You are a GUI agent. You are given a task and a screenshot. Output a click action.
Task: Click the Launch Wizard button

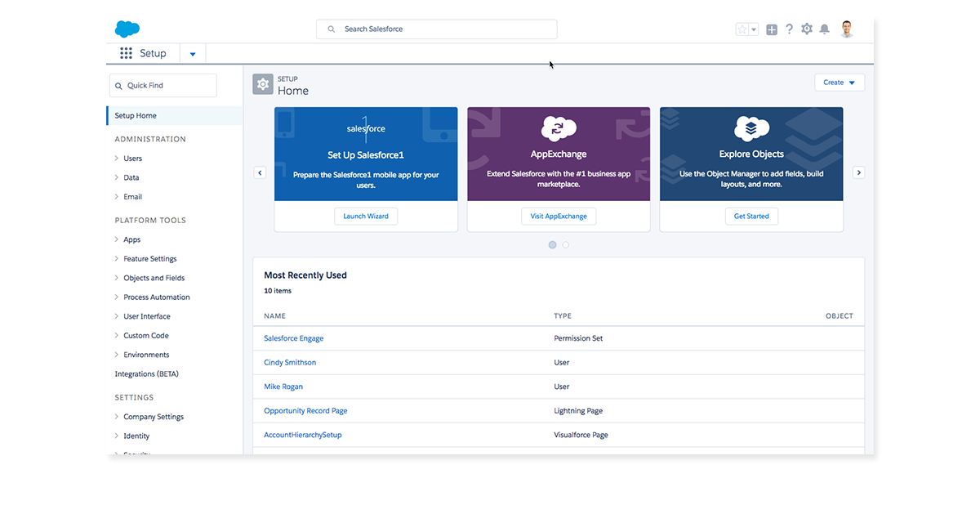(x=366, y=216)
